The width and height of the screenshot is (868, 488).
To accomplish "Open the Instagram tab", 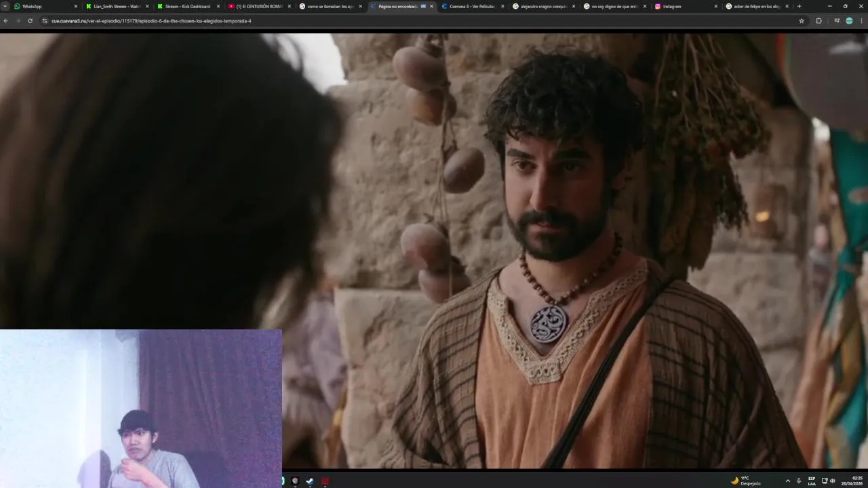I will [x=686, y=6].
